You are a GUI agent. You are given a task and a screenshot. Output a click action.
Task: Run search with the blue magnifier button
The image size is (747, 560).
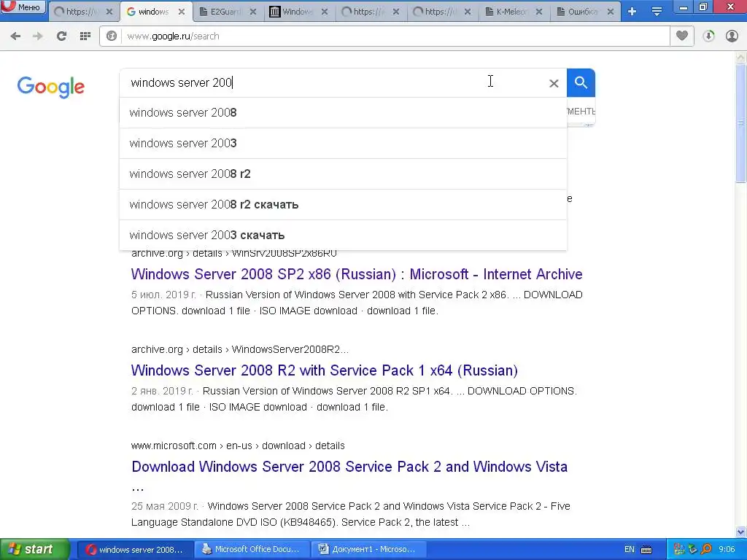pyautogui.click(x=581, y=83)
